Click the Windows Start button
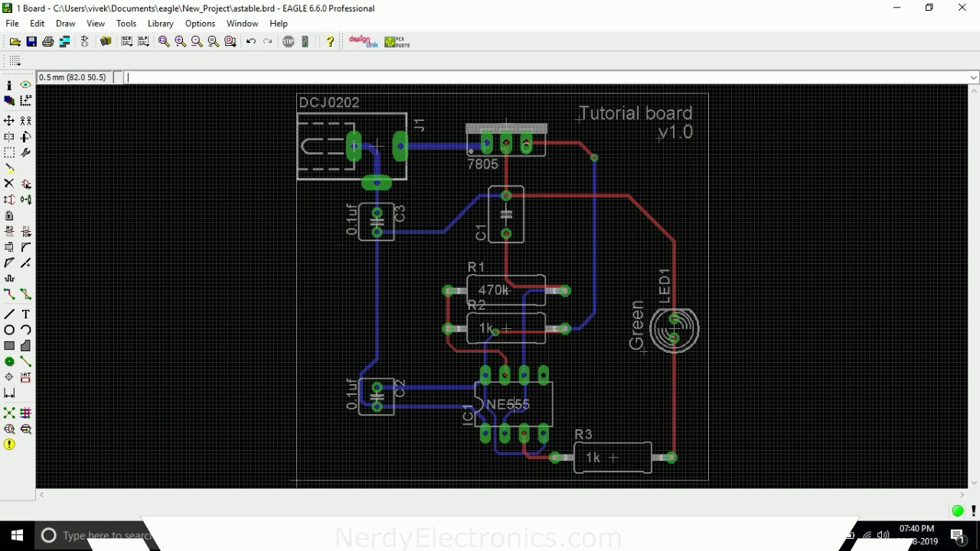 17,536
